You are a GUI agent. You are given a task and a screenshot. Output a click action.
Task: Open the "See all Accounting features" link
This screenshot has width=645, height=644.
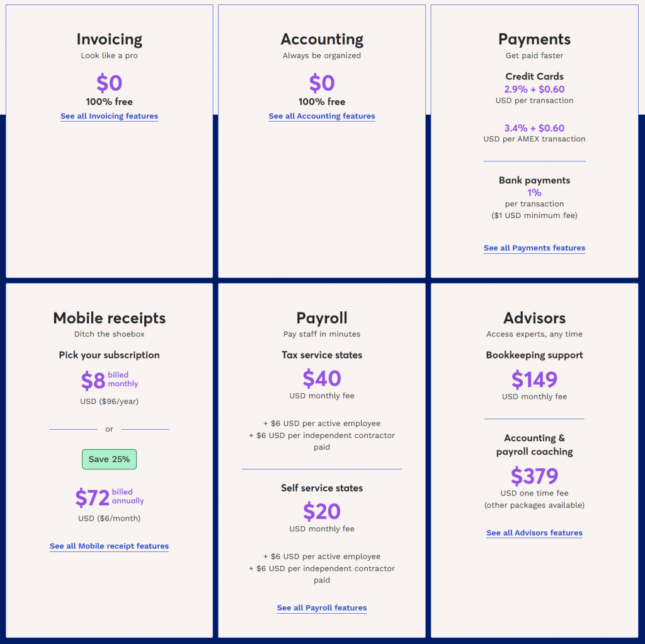coord(321,116)
